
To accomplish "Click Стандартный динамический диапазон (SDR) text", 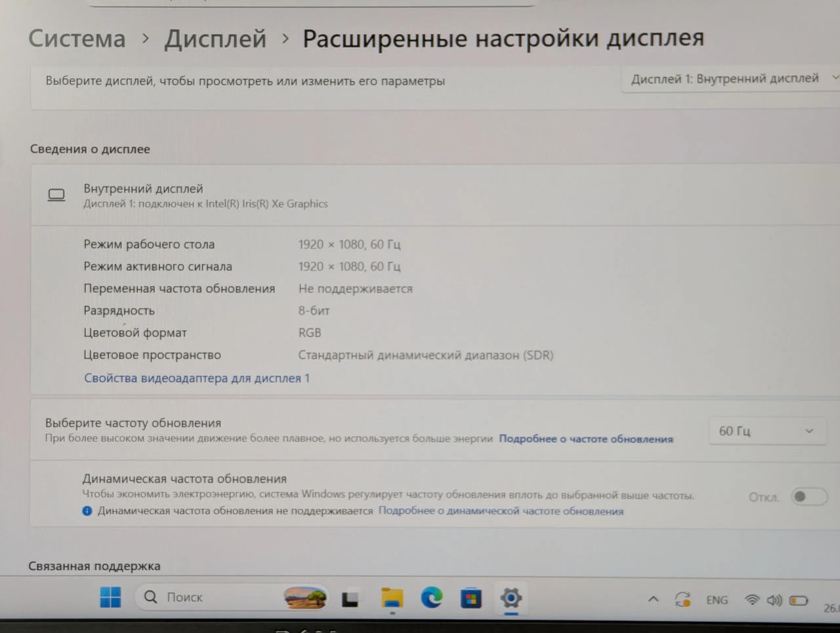I will [x=426, y=355].
